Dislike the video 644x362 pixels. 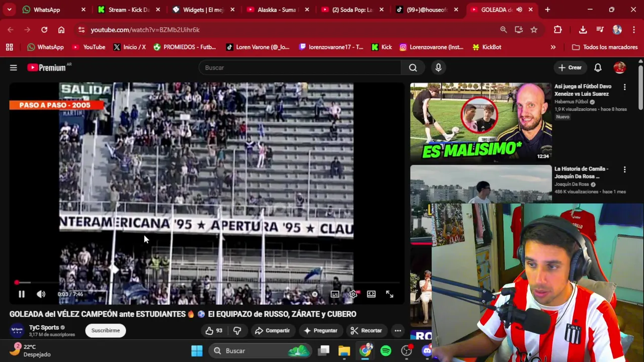tap(237, 330)
